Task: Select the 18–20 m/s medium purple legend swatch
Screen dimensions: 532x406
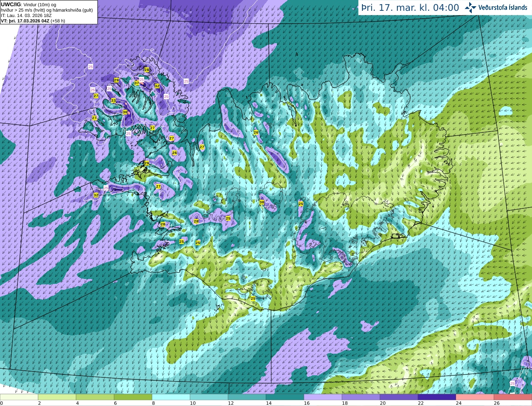Action: coord(361,397)
